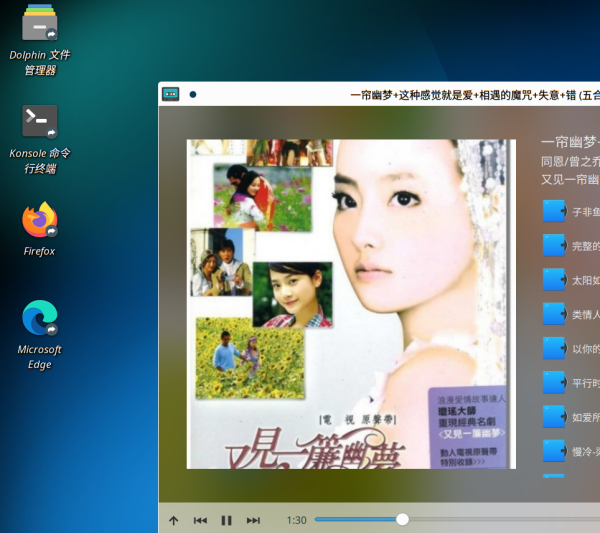This screenshot has width=600, height=533.
Task: Click blue music icon beside 以你的 track
Action: [554, 348]
